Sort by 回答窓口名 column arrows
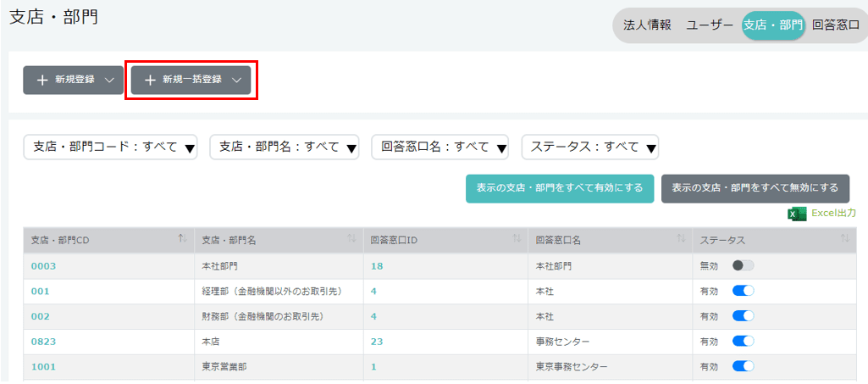This screenshot has height=384, width=868. click(681, 240)
